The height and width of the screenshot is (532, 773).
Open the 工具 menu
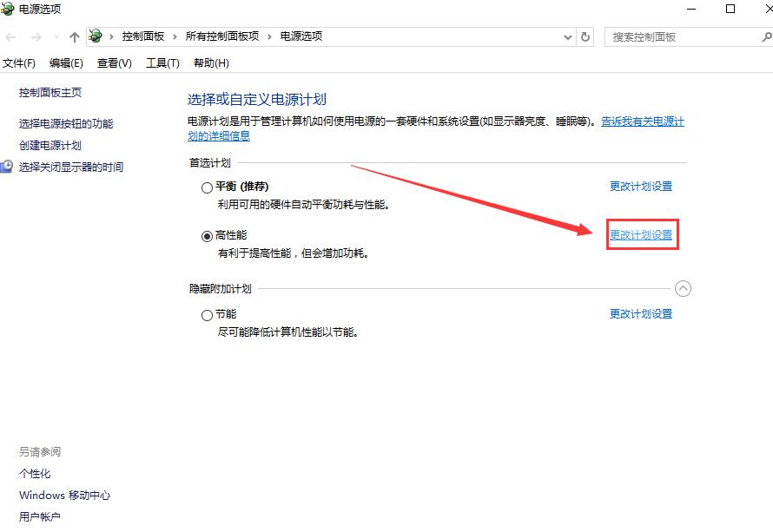[x=162, y=62]
